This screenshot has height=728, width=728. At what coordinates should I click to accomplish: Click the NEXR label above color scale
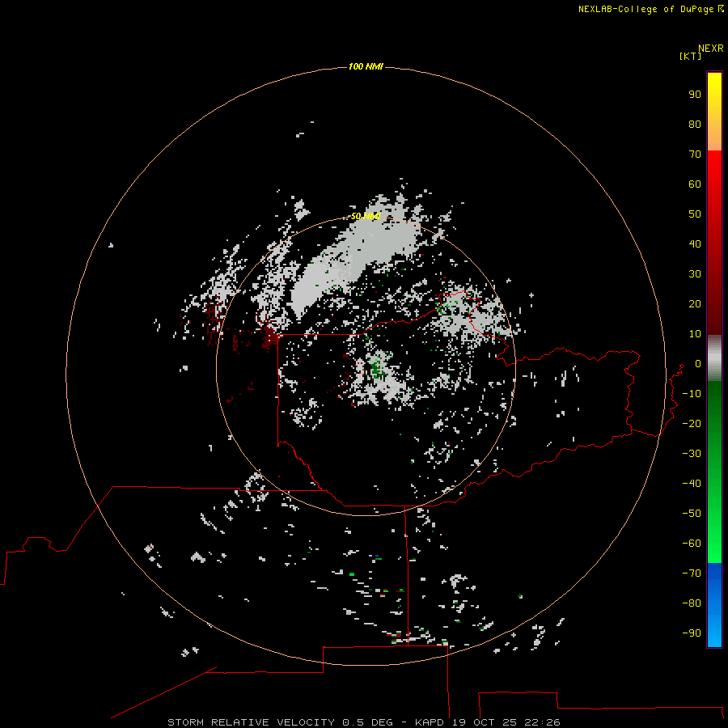[x=710, y=49]
